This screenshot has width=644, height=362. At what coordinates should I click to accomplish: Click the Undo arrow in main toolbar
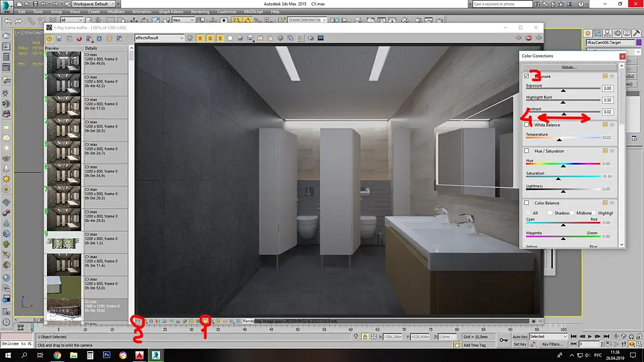(8, 21)
